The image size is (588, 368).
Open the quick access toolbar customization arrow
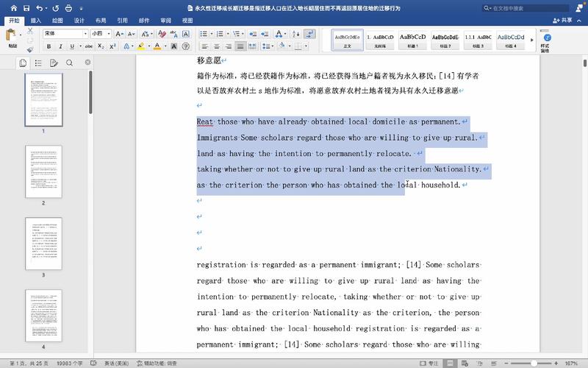pyautogui.click(x=82, y=8)
